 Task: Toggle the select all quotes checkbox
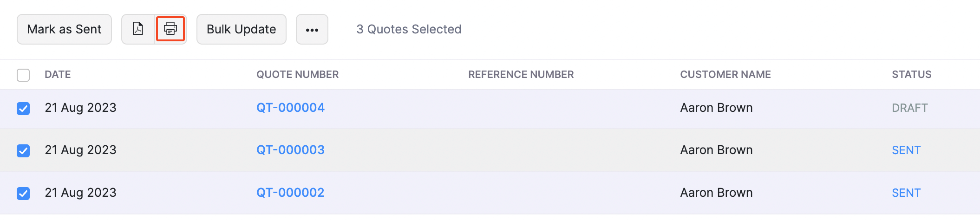point(23,75)
